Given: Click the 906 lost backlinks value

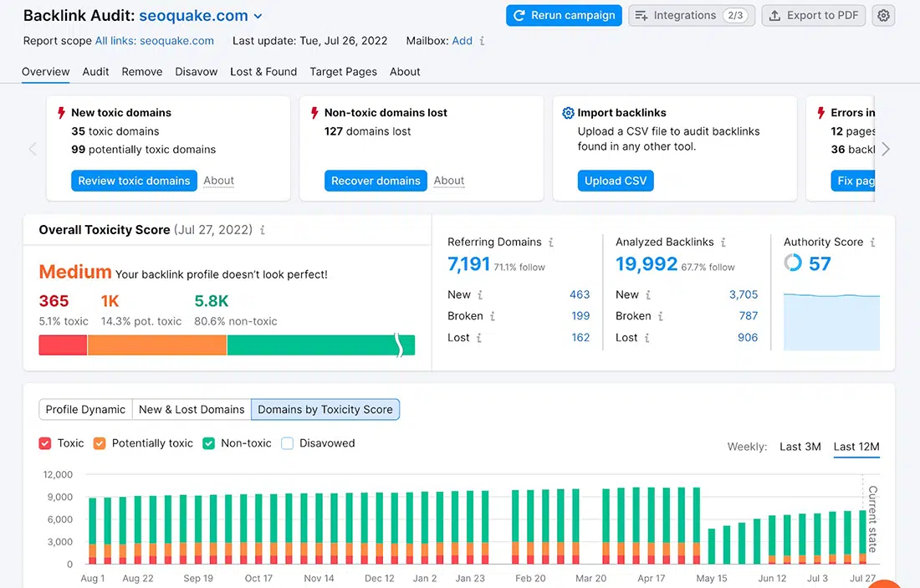Looking at the screenshot, I should (748, 338).
